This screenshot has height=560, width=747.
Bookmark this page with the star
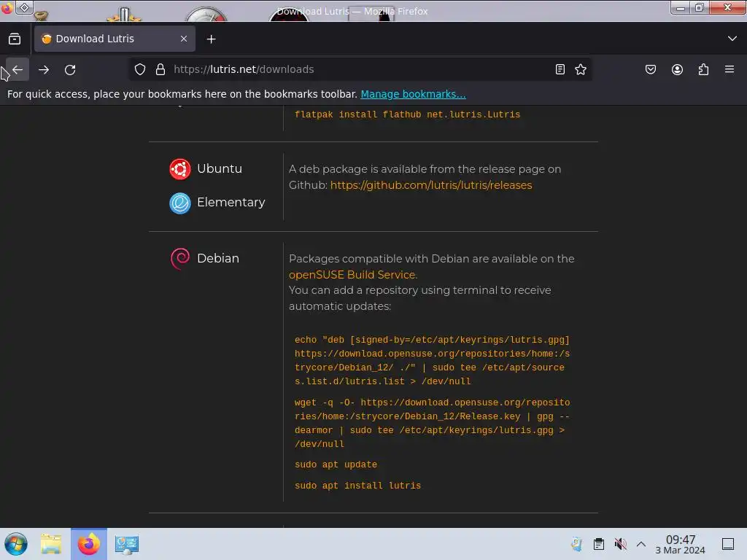581,69
